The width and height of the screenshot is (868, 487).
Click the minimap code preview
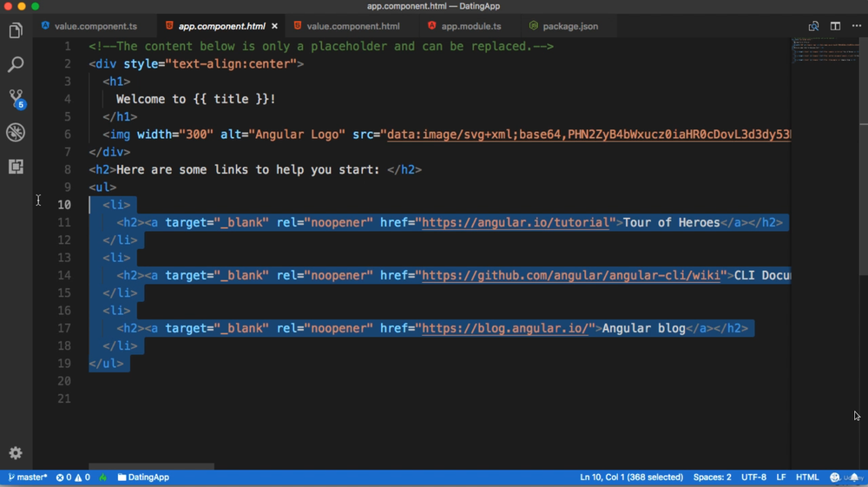coord(825,49)
